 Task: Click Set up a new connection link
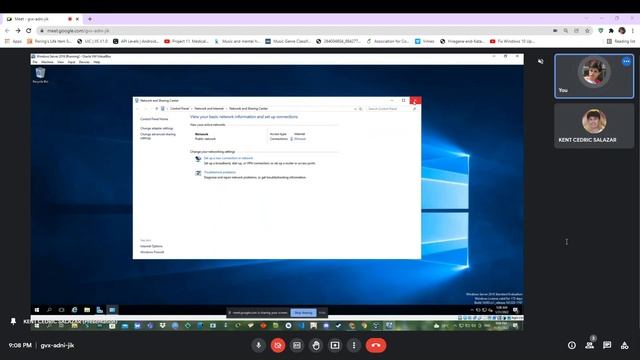[228, 158]
